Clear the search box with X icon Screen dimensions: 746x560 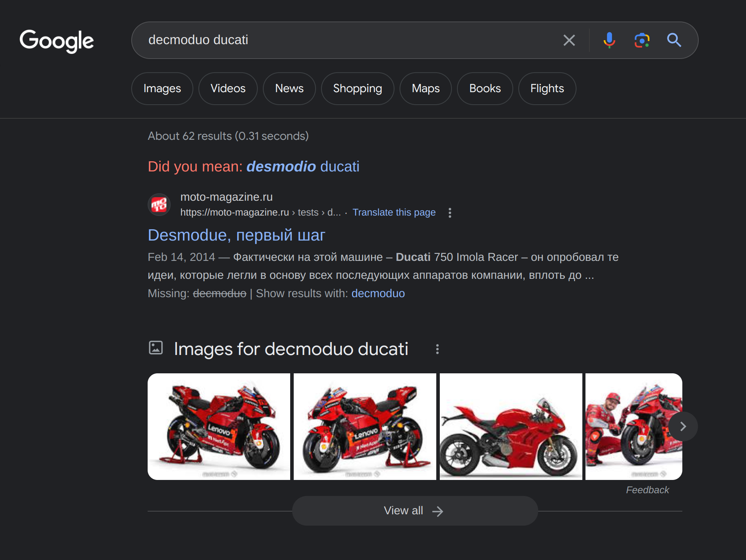click(x=569, y=40)
